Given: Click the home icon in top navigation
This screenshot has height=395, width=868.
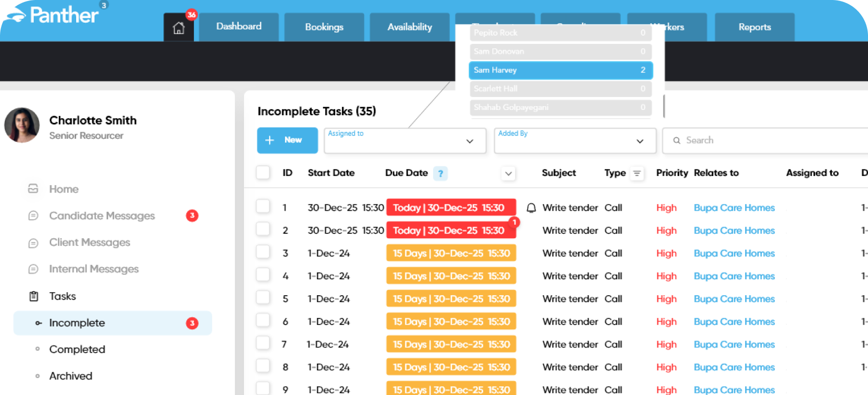Looking at the screenshot, I should tap(178, 28).
